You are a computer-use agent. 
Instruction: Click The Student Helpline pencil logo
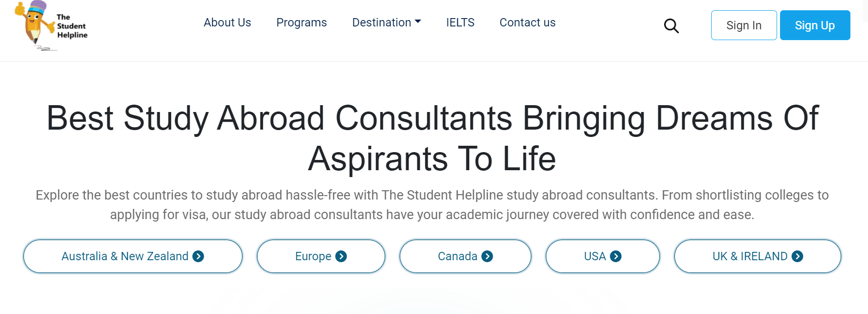tap(51, 26)
